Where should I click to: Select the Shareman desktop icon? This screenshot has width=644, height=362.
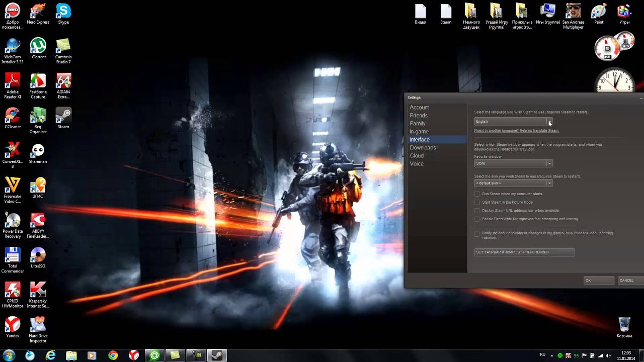[x=38, y=153]
